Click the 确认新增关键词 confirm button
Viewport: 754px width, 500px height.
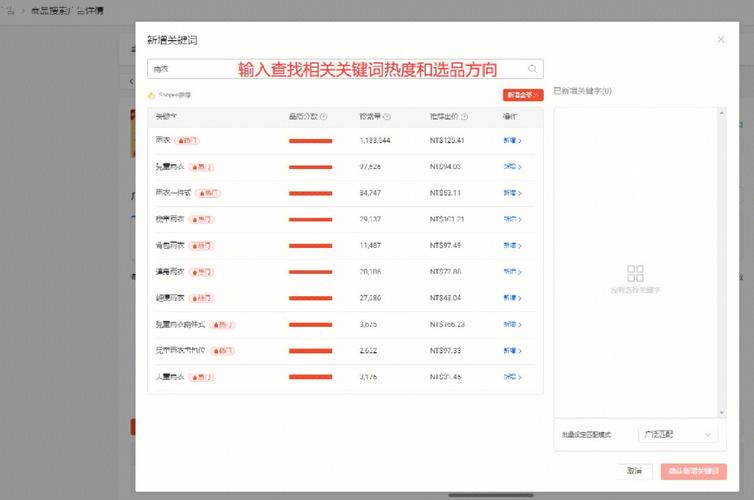click(693, 471)
